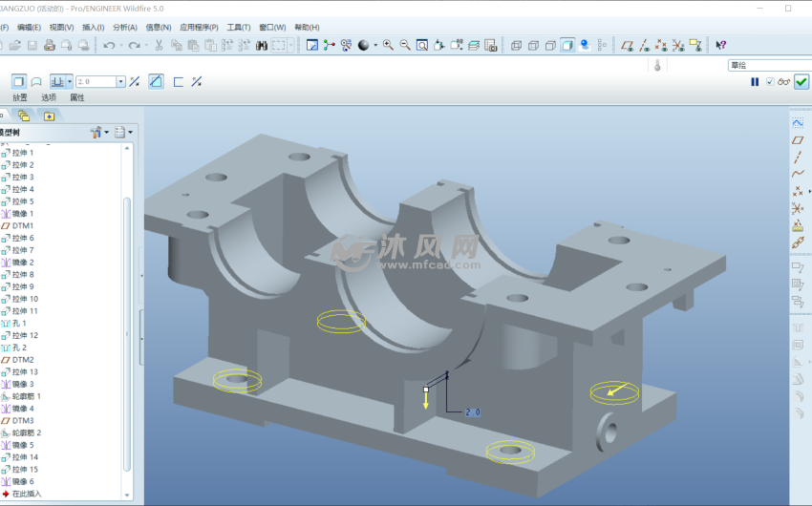Click the undo arrow in toolbar
This screenshot has width=812, height=506.
(x=109, y=45)
